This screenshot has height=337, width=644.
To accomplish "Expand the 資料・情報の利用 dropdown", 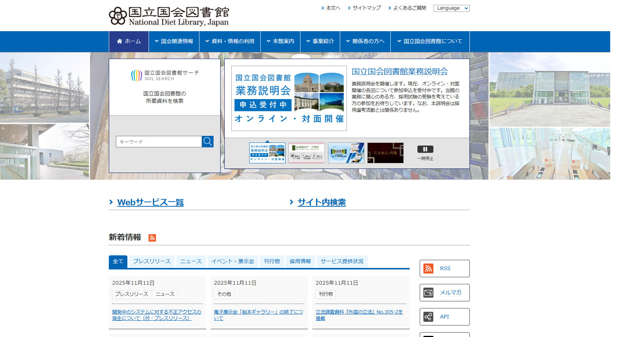I will coord(230,42).
